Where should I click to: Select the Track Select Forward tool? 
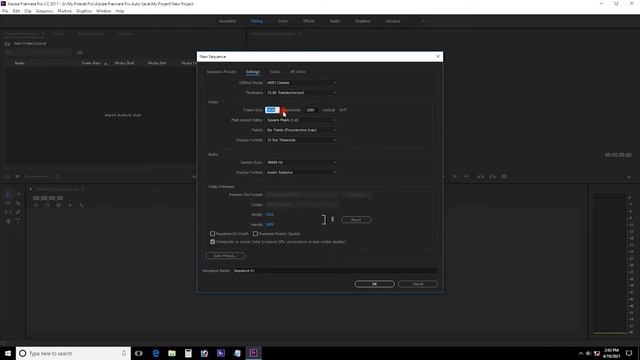pyautogui.click(x=18, y=194)
